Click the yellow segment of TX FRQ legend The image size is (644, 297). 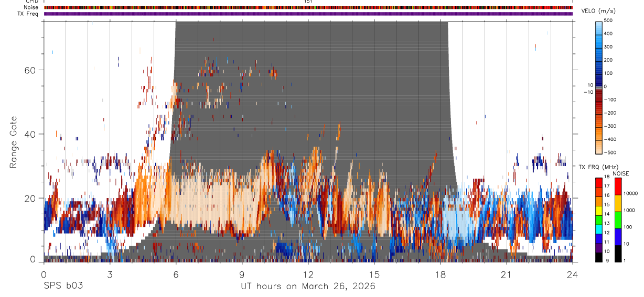(x=599, y=210)
